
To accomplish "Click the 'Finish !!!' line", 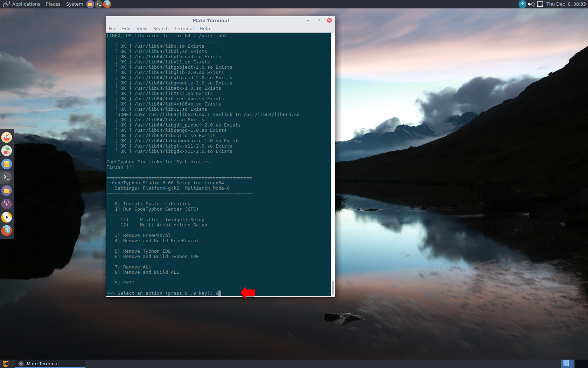I will pos(120,167).
